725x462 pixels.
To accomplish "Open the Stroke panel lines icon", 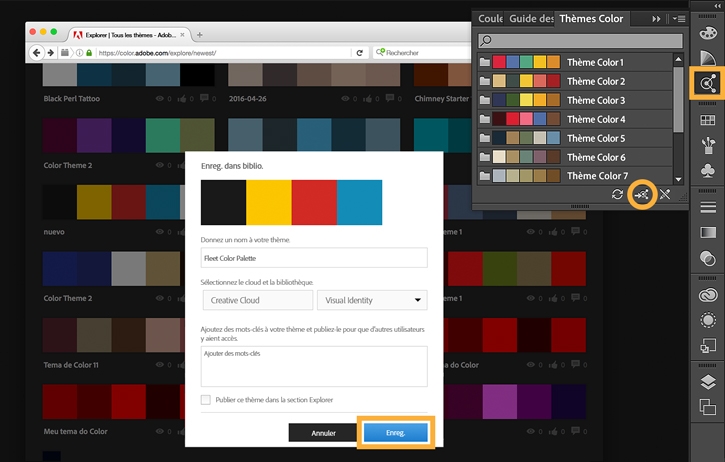I will pyautogui.click(x=707, y=207).
